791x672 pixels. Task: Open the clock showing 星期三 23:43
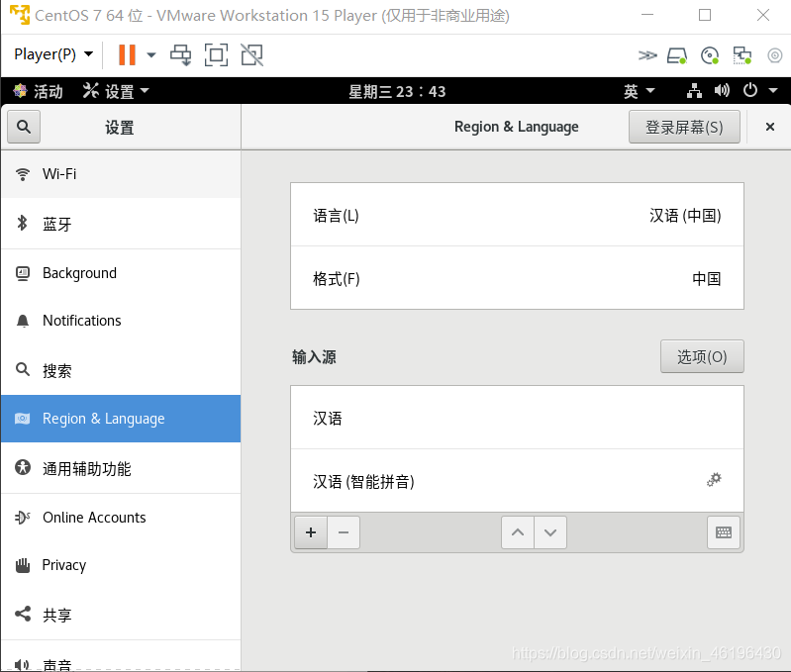coord(397,91)
